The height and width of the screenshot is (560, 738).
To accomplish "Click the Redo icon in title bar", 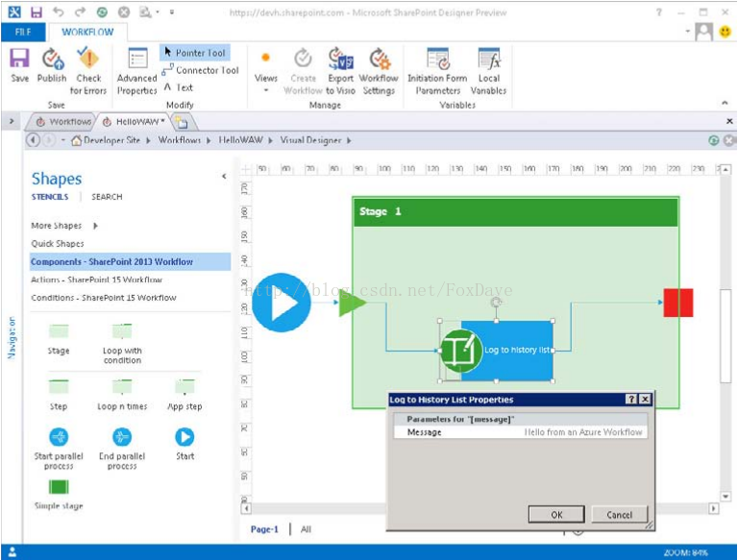I will (x=81, y=12).
